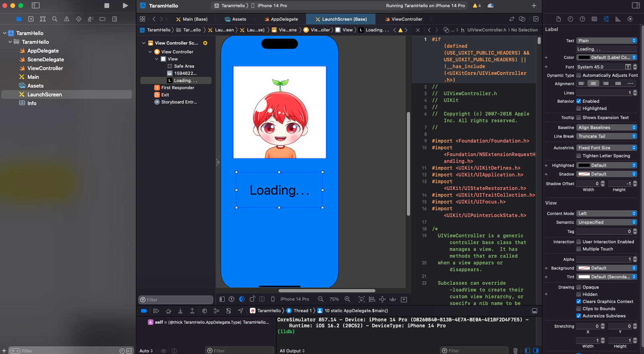Viewport: 644px width, 354px height.
Task: Open the report navigator icon
Action: [x=114, y=19]
